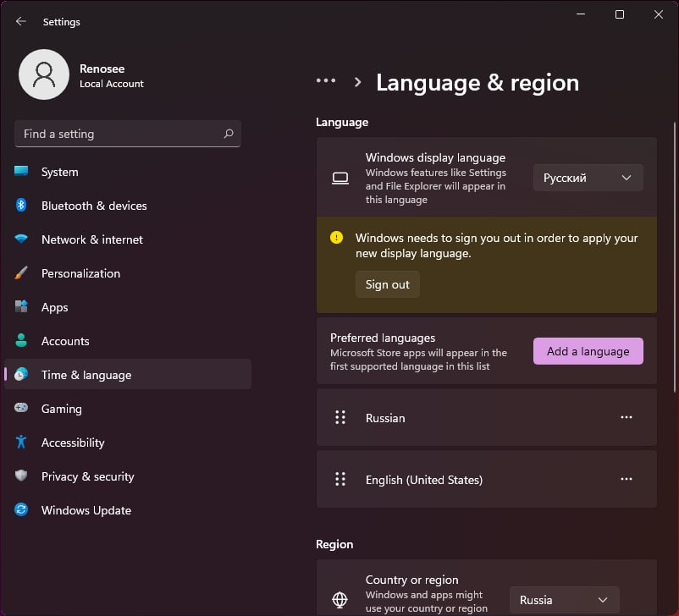
Task: Click the globe icon beside Country or region
Action: pos(340,600)
